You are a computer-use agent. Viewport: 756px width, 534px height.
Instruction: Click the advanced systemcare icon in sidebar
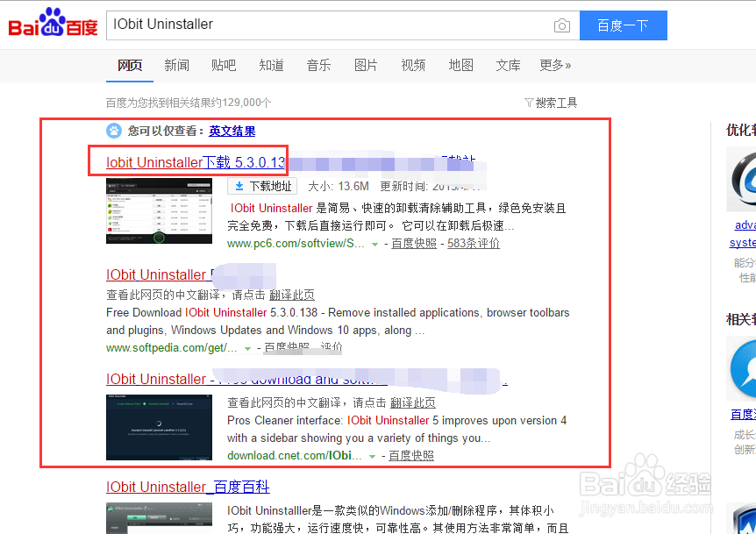[x=743, y=179]
